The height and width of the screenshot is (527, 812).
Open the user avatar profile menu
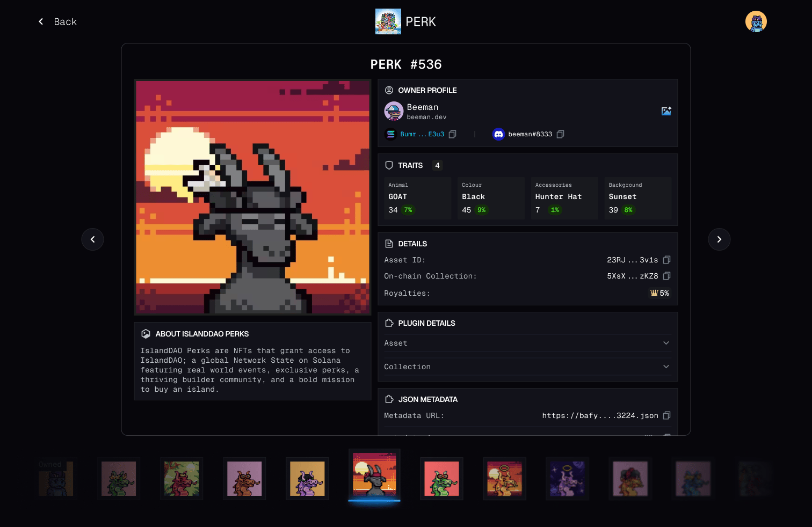[756, 21]
